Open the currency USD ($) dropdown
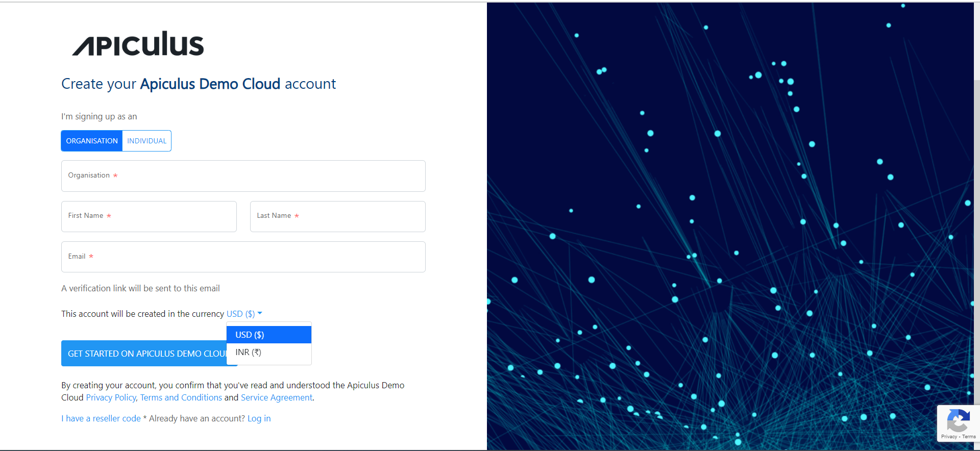The image size is (980, 451). (x=244, y=314)
